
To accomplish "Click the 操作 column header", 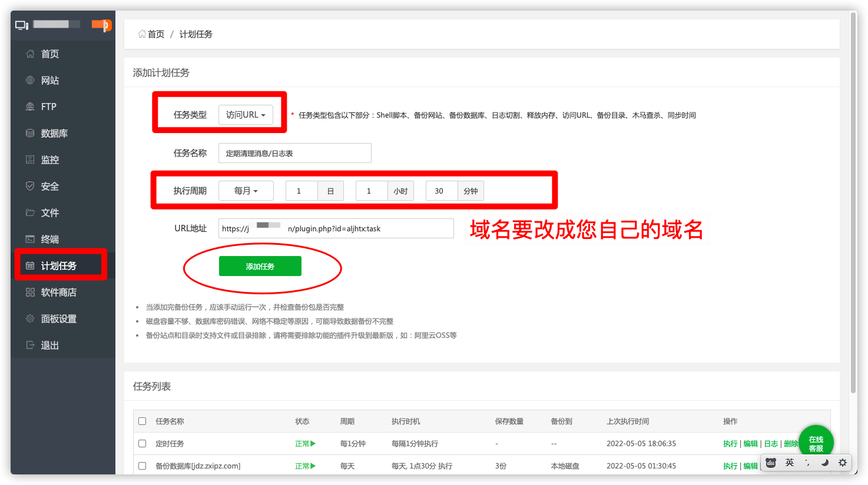I will point(730,421).
